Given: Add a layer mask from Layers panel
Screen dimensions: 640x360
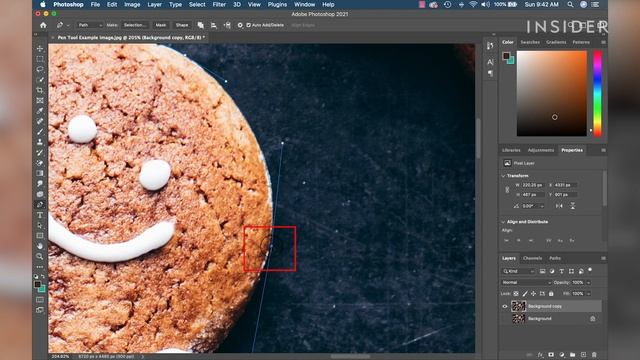Looking at the screenshot, I should point(551,355).
